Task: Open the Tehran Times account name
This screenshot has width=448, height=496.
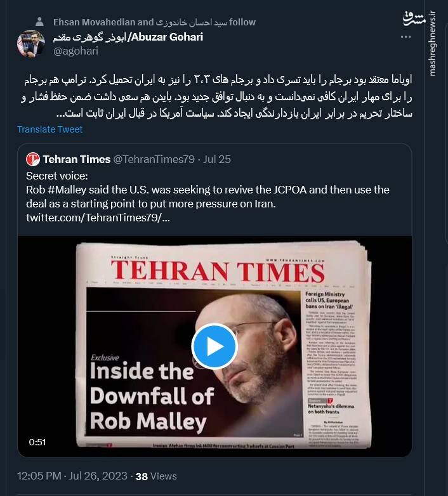Action: click(77, 159)
